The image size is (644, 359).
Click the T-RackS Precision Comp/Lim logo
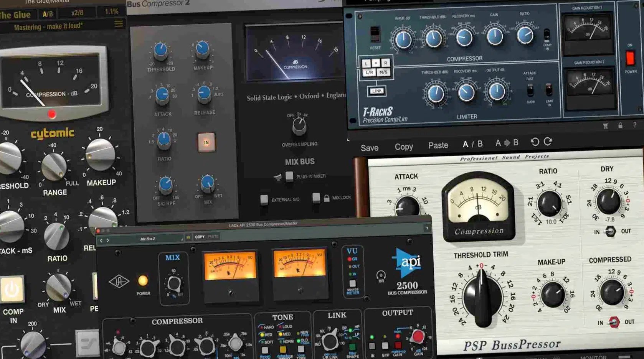[x=385, y=115]
